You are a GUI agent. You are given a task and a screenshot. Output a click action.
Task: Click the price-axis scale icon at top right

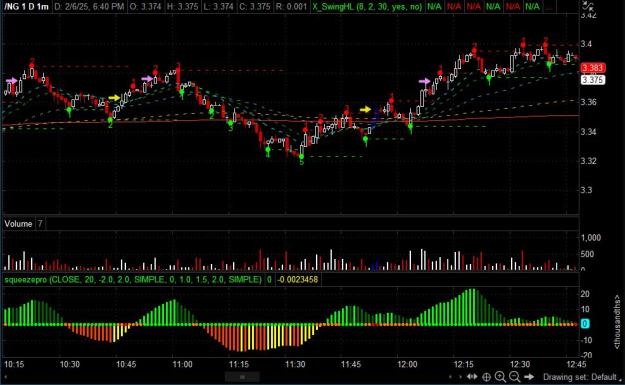coord(588,6)
